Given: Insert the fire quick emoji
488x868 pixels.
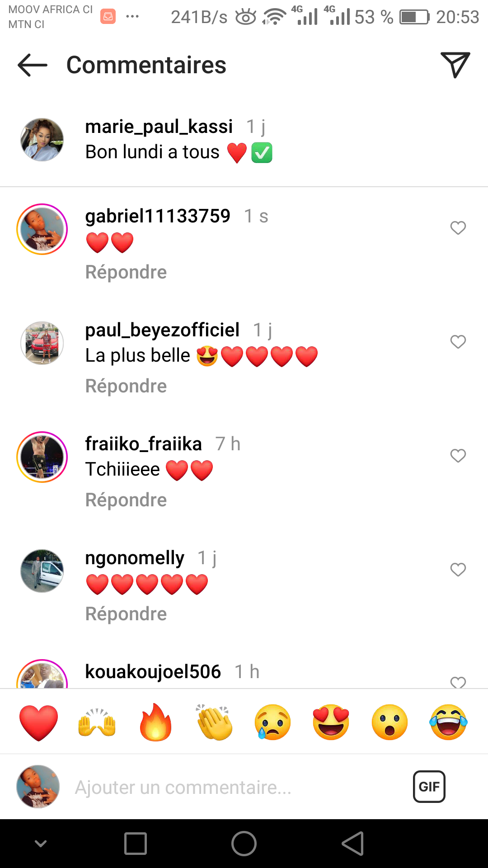Looking at the screenshot, I should click(155, 722).
